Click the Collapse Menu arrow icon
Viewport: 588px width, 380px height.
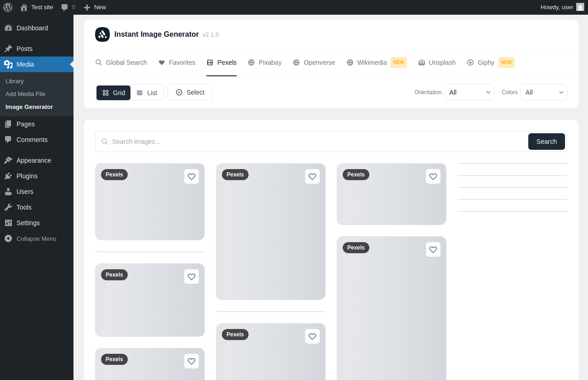tap(8, 238)
